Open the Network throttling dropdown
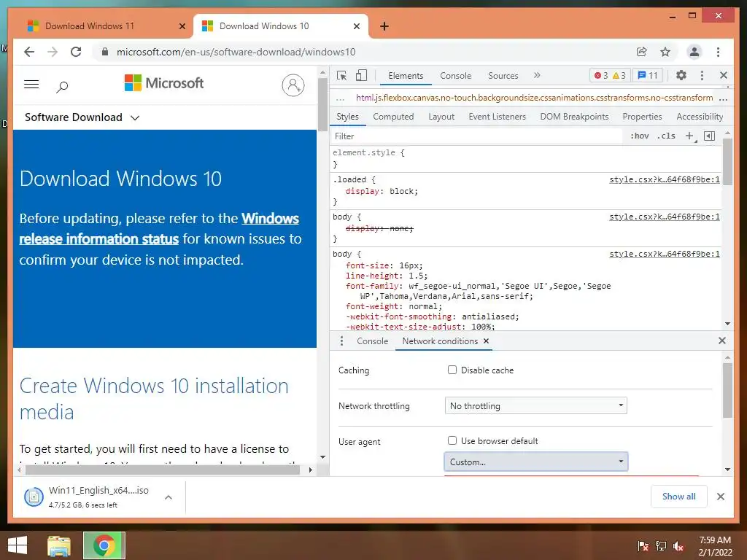The image size is (747, 560). point(536,405)
